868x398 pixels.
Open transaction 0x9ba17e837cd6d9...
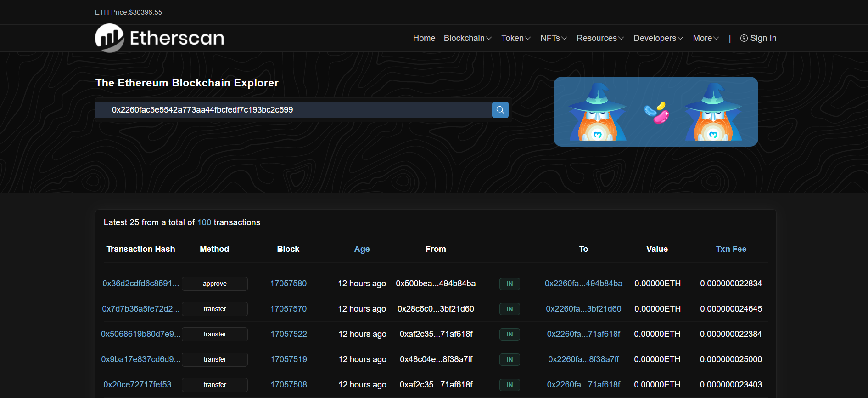tap(141, 359)
